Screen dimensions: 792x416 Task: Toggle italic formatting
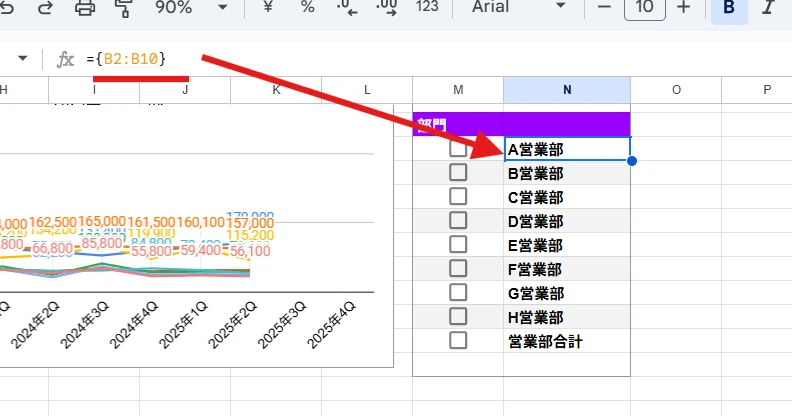click(768, 7)
